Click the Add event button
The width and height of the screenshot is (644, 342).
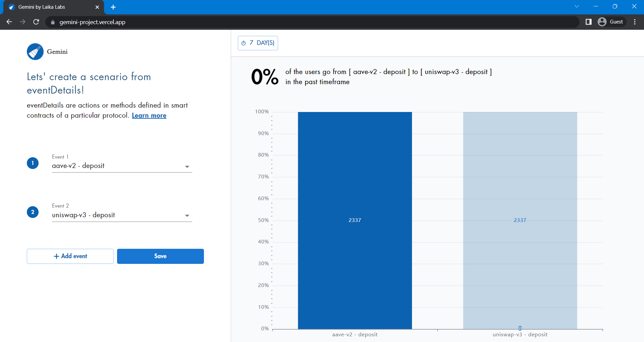(70, 256)
